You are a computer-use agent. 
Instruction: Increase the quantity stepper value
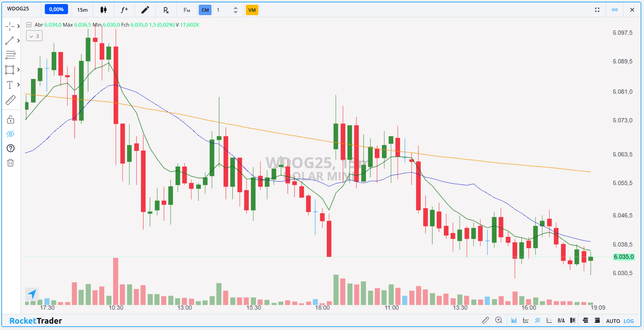click(x=235, y=7)
